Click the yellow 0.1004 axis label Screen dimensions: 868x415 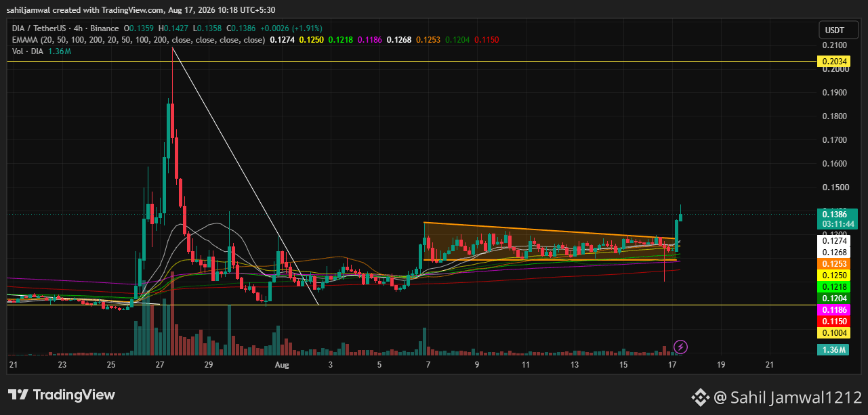(x=833, y=332)
